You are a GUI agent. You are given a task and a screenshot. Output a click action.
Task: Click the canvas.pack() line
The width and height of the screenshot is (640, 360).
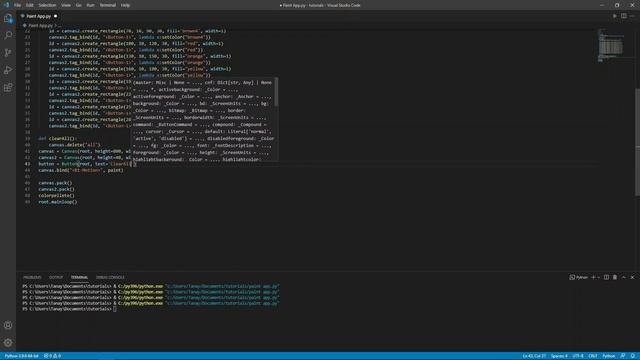tap(55, 183)
